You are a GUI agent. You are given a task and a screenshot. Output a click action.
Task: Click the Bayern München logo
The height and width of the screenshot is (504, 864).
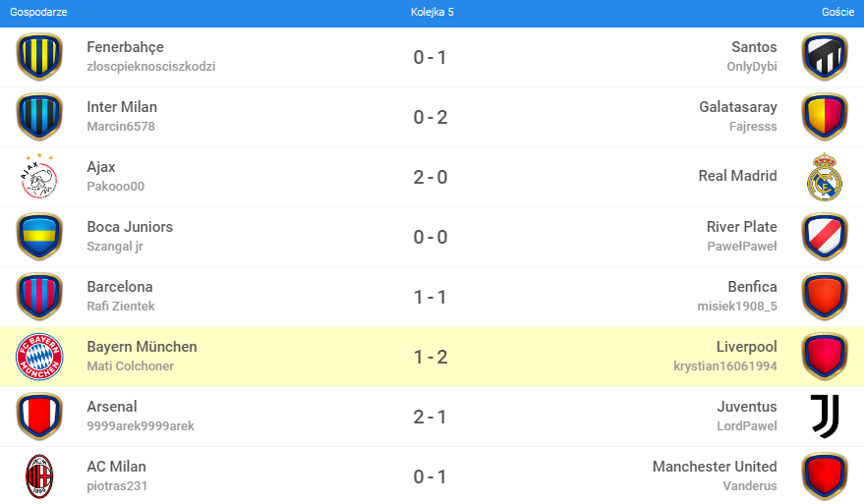[39, 357]
